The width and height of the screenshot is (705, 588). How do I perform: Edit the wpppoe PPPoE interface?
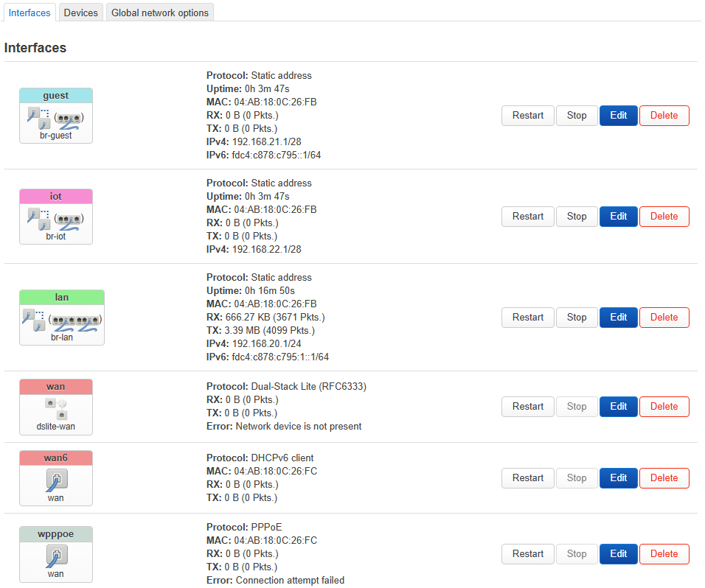pos(619,554)
